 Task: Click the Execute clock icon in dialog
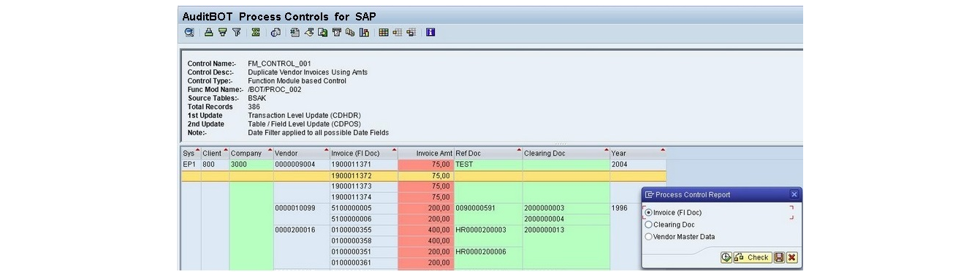726,257
